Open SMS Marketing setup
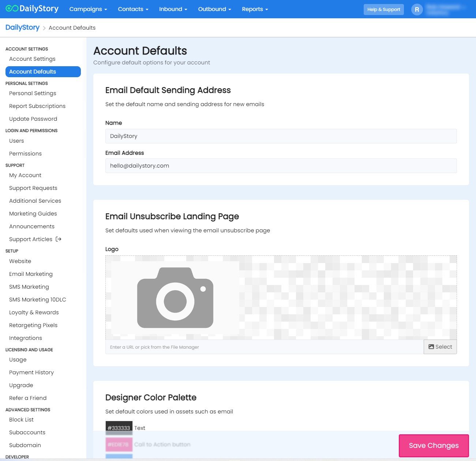The height and width of the screenshot is (461, 476). (29, 287)
